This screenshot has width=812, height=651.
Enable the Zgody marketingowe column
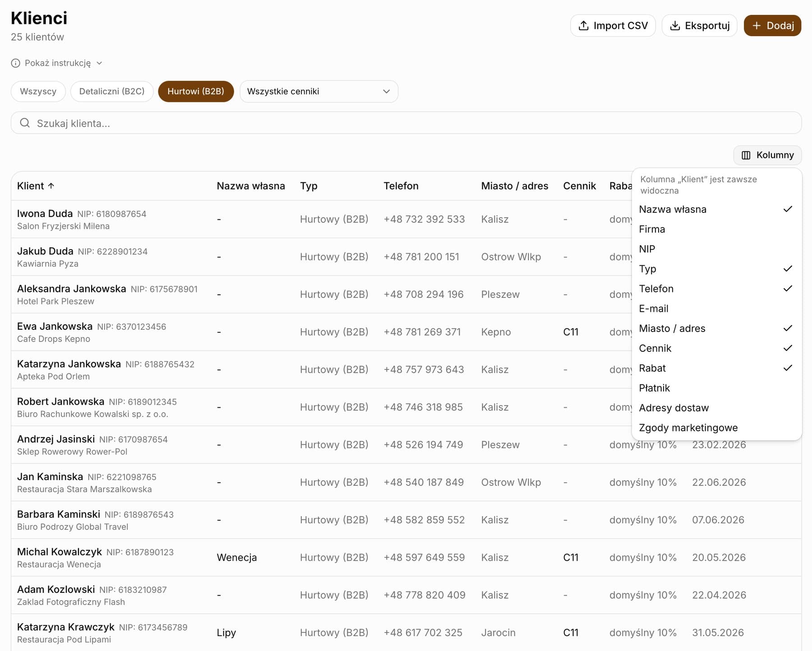[x=716, y=428]
